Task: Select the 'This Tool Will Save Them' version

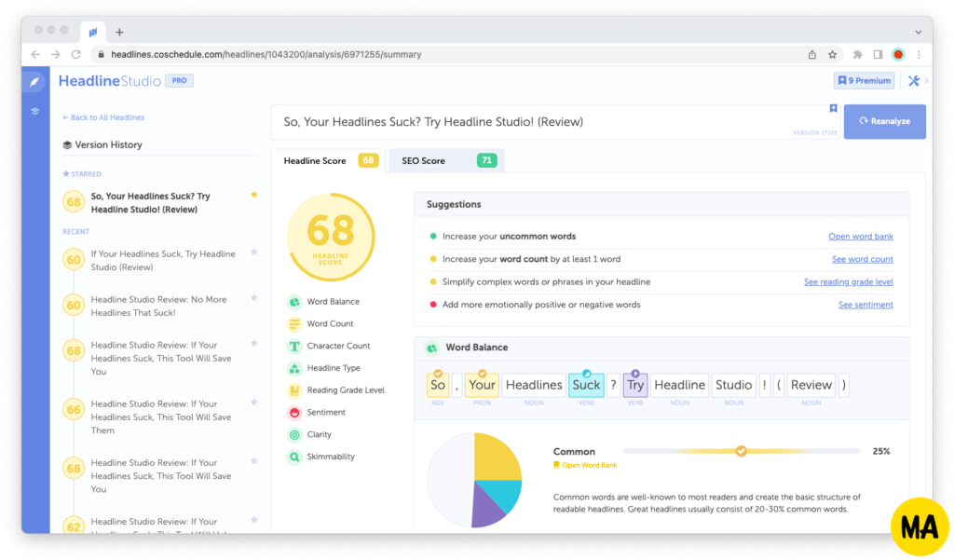Action: (x=160, y=417)
